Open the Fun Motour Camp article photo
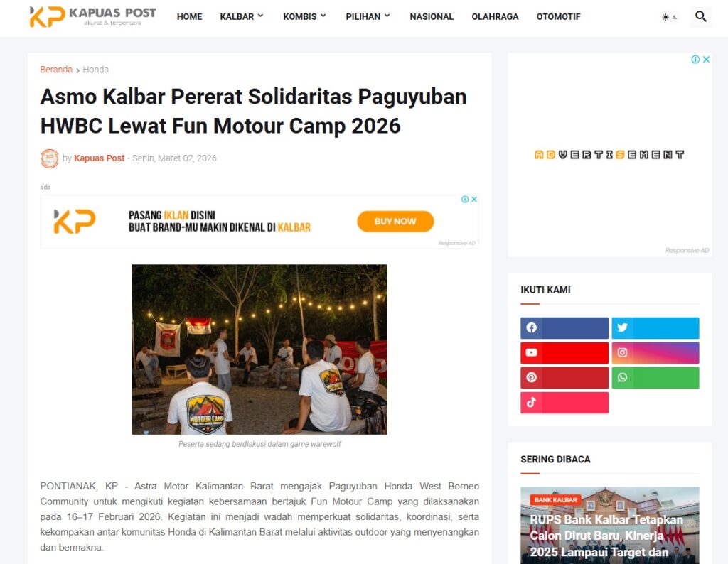 pos(259,349)
